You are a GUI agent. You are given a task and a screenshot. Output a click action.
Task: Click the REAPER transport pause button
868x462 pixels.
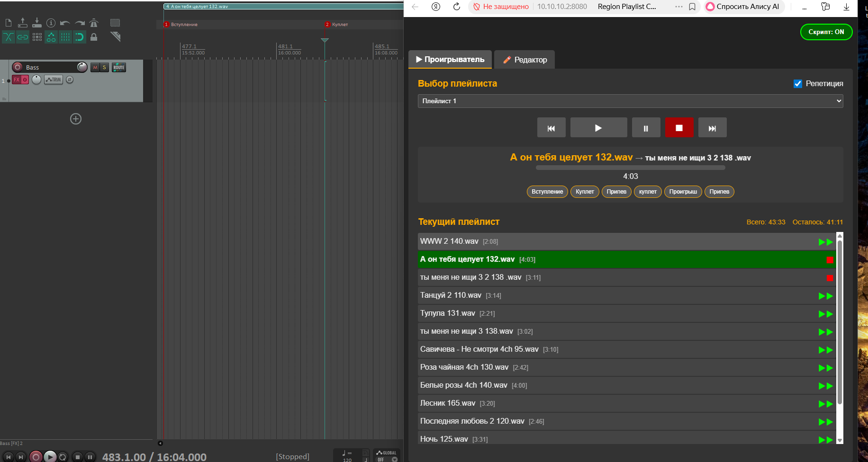pyautogui.click(x=90, y=457)
